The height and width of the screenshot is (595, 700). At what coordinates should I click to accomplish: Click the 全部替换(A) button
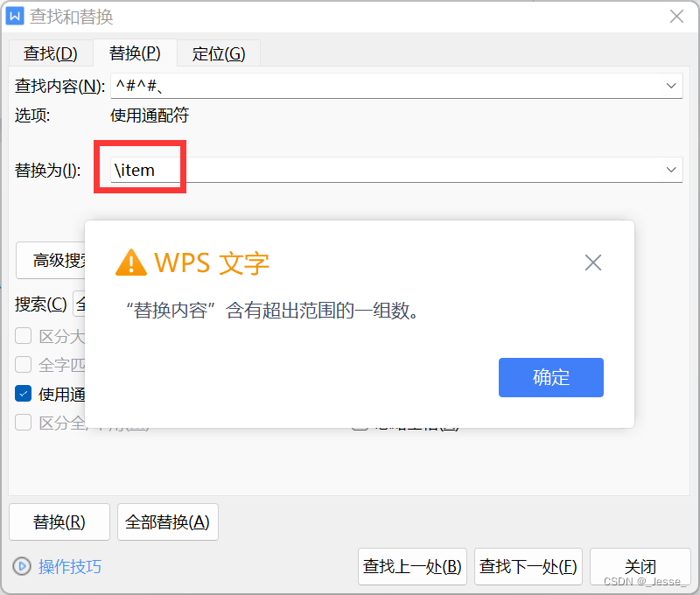[168, 521]
